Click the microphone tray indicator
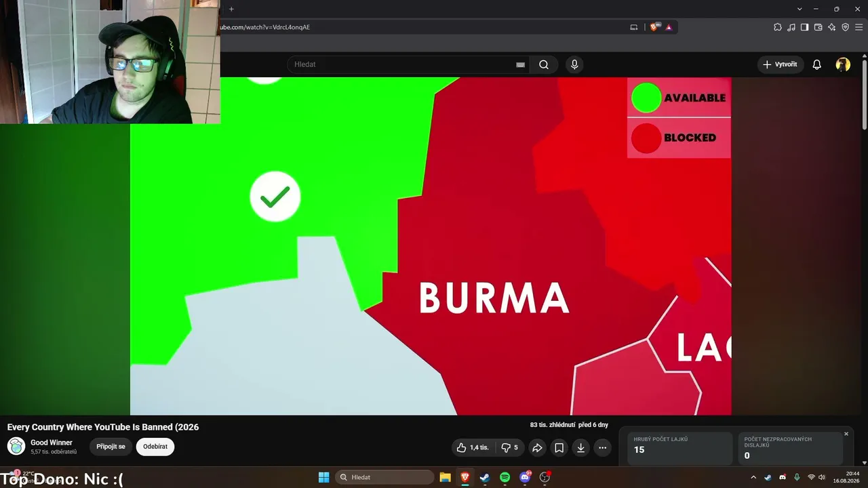The image size is (868, 488). pos(797,477)
